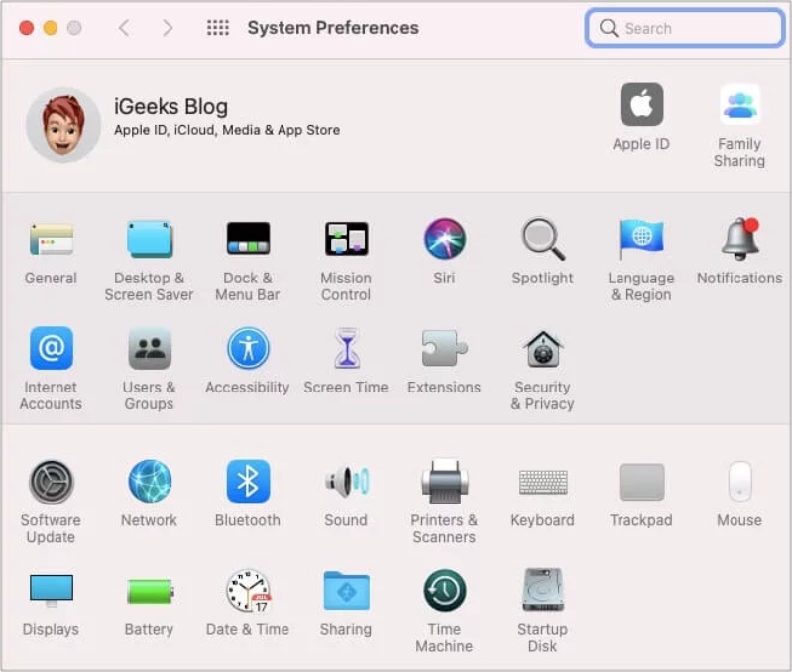Open the Battery preferences pane
The width and height of the screenshot is (792, 672).
click(x=149, y=591)
